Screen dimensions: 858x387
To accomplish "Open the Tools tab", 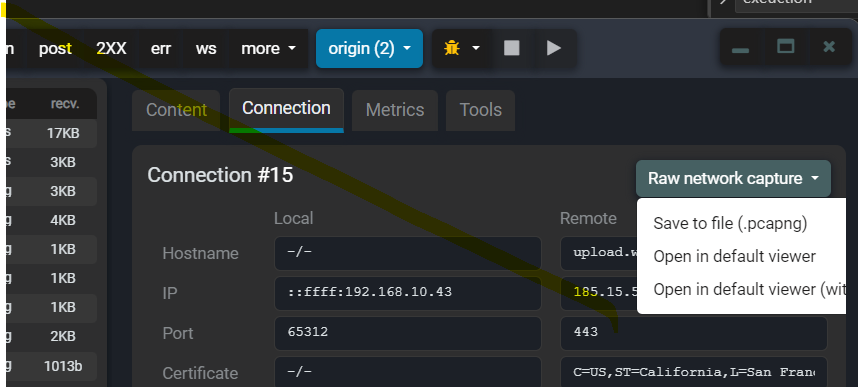I will coord(480,110).
